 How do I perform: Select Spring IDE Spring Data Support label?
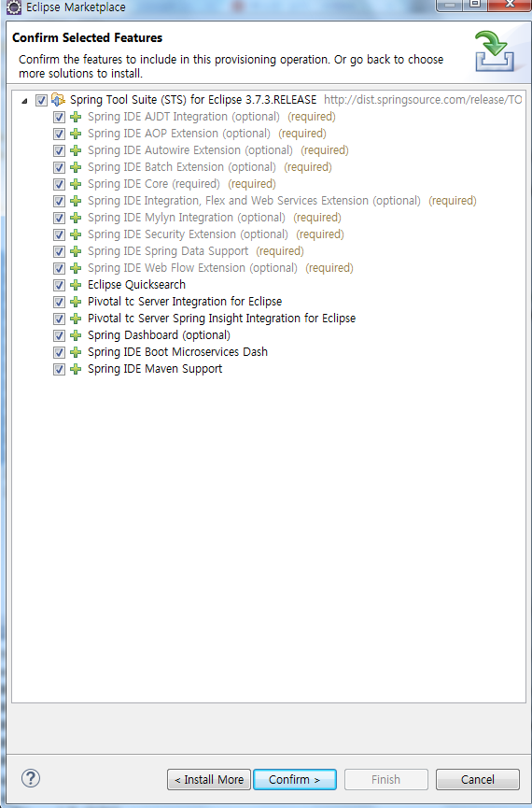tap(168, 251)
